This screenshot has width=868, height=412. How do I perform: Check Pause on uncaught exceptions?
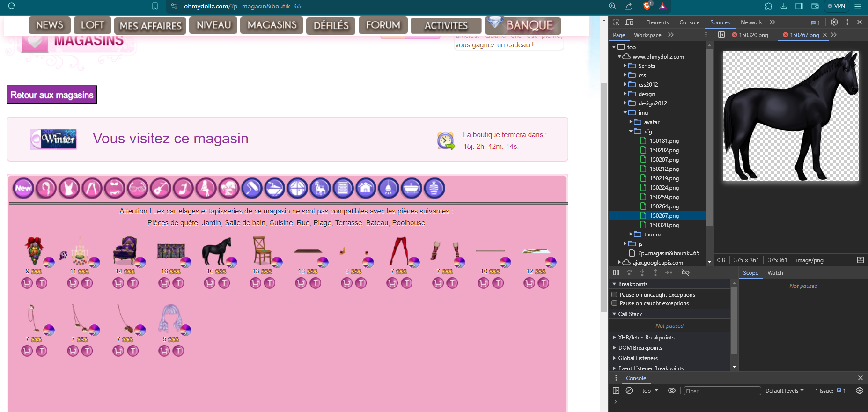click(x=614, y=294)
